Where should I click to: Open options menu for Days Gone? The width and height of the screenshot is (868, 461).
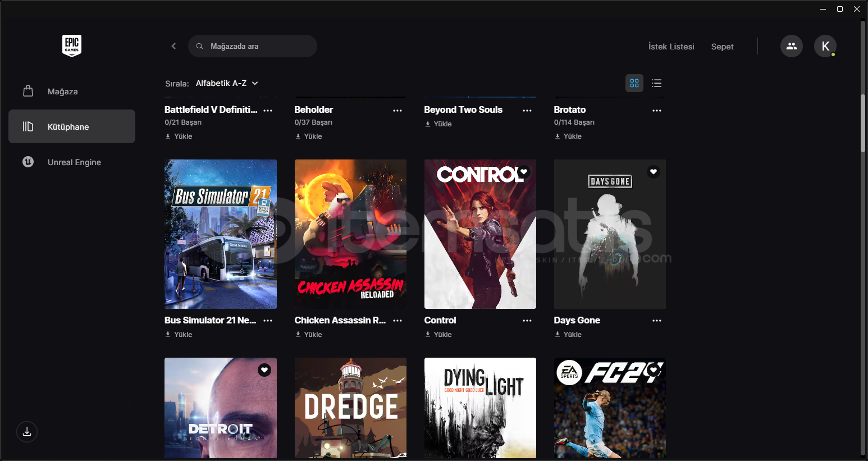657,321
